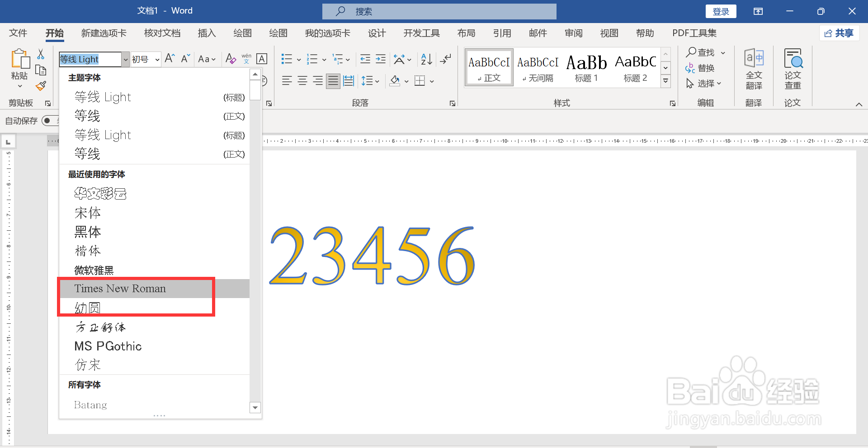Select Times New Roman font
The width and height of the screenshot is (868, 448).
[154, 289]
